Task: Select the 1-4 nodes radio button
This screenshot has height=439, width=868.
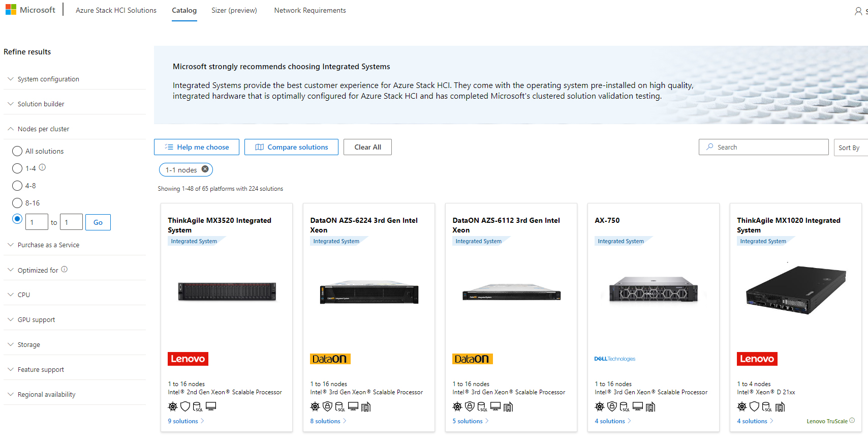Action: pos(17,168)
